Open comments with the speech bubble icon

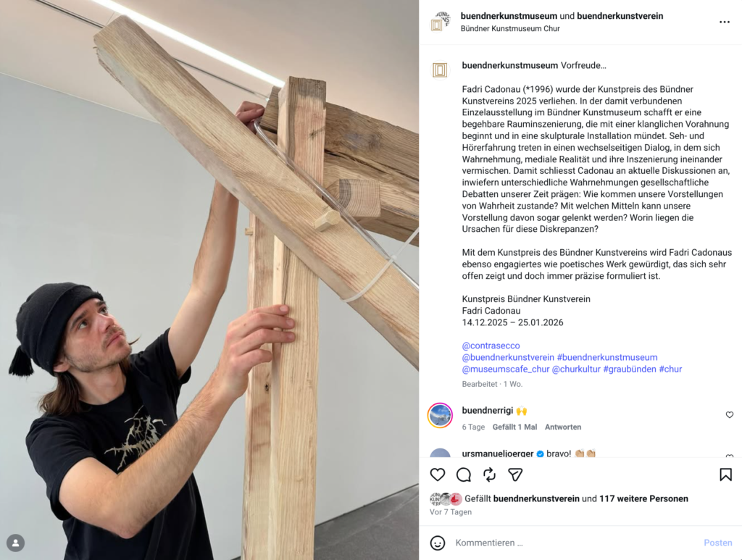[x=463, y=475]
